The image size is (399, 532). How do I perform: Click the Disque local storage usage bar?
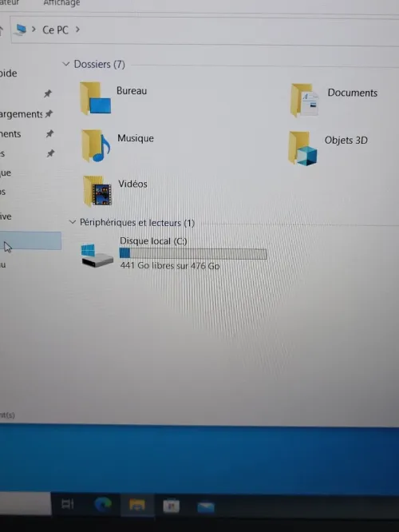[x=193, y=253]
